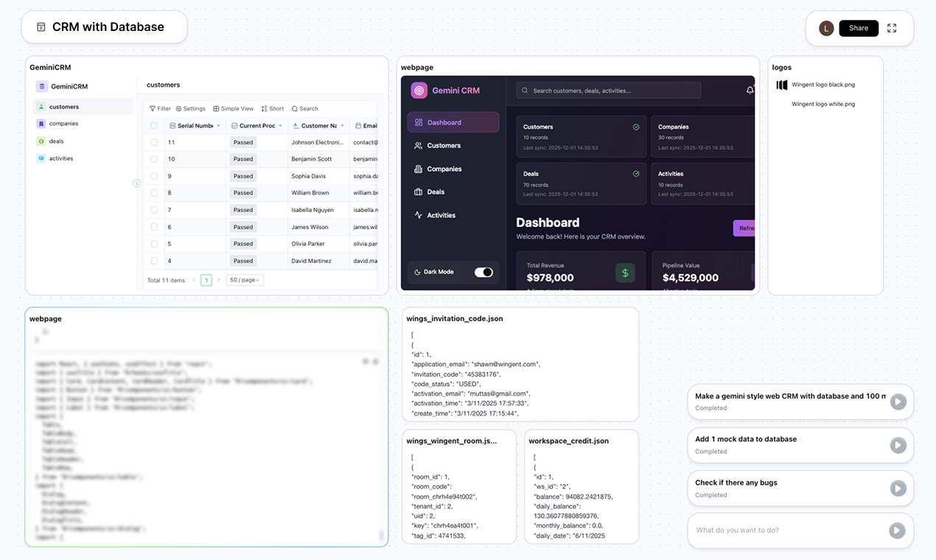Viewport: 936px width, 560px height.
Task: Click the document icon beside CRM with Database
Action: (41, 27)
